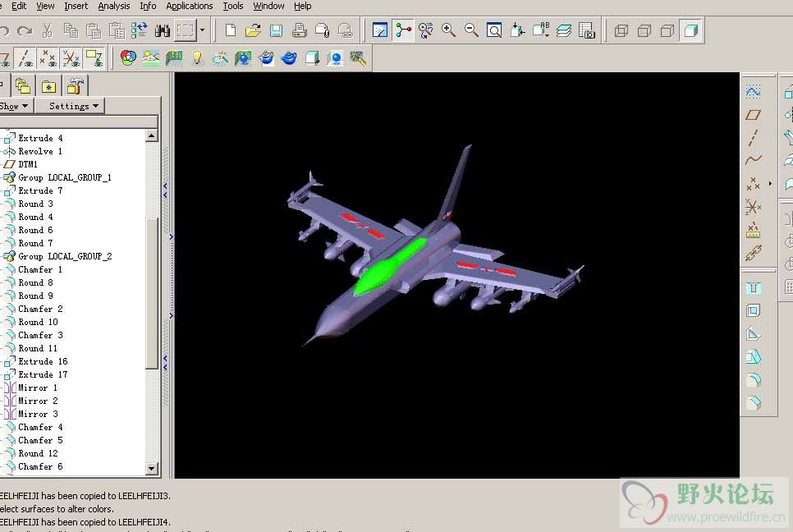Open the Show dropdown in model tree
Screen dimensions: 793x532
15,106
